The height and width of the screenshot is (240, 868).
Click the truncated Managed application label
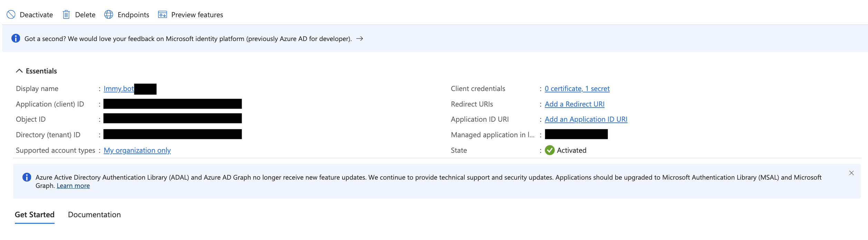493,135
